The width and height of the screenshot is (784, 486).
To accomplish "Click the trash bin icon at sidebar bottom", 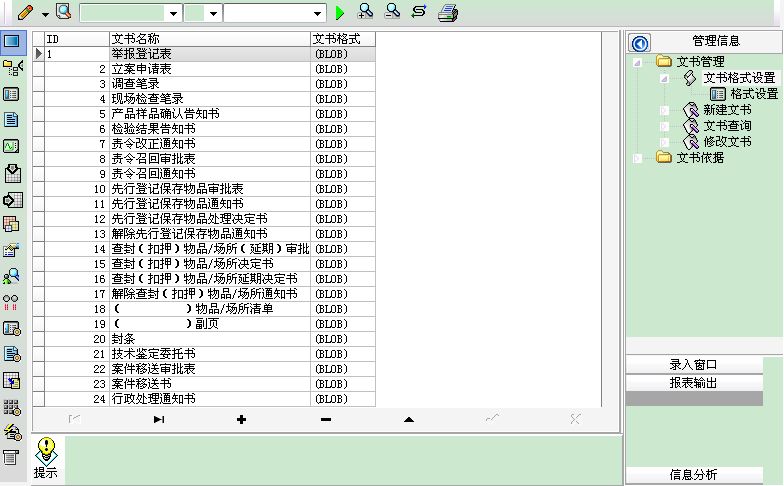I will (10, 456).
